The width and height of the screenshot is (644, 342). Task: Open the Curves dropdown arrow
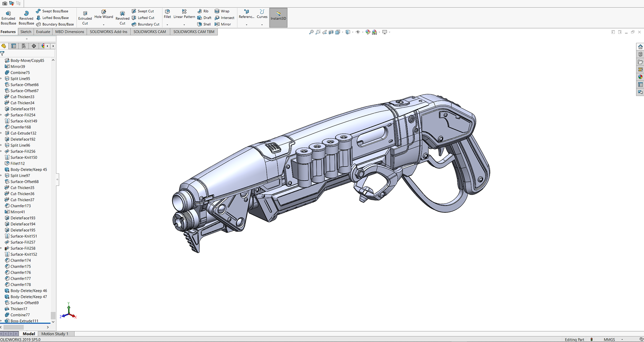pyautogui.click(x=262, y=25)
